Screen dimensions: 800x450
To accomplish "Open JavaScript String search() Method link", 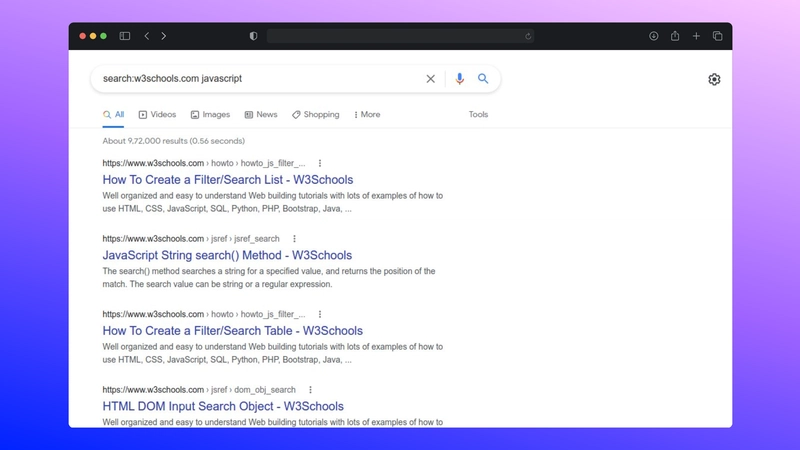I will coord(227,255).
